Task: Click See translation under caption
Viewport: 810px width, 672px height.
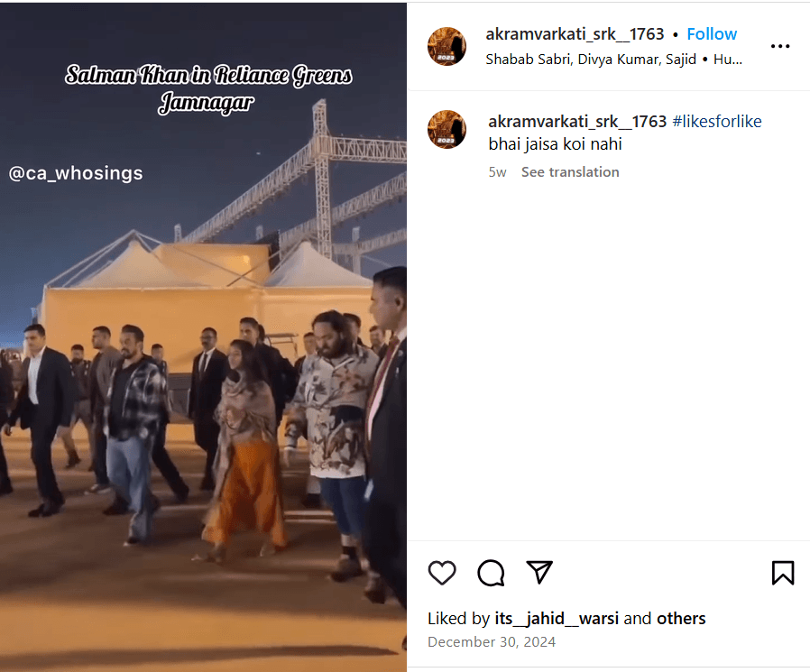Action: pos(570,172)
